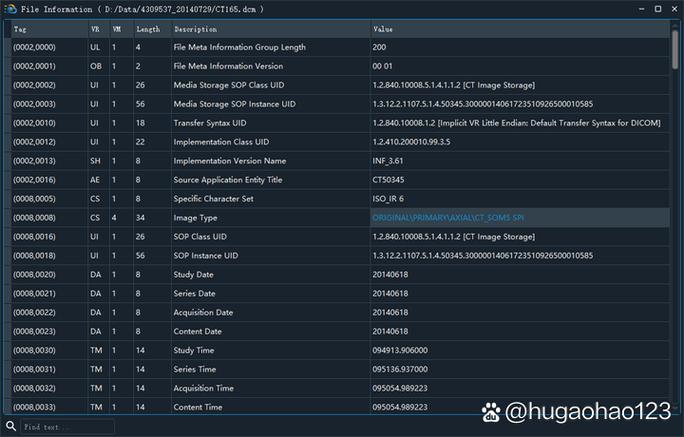Select the value 094913.906000
Viewport: 684px width, 437px height.
(400, 350)
